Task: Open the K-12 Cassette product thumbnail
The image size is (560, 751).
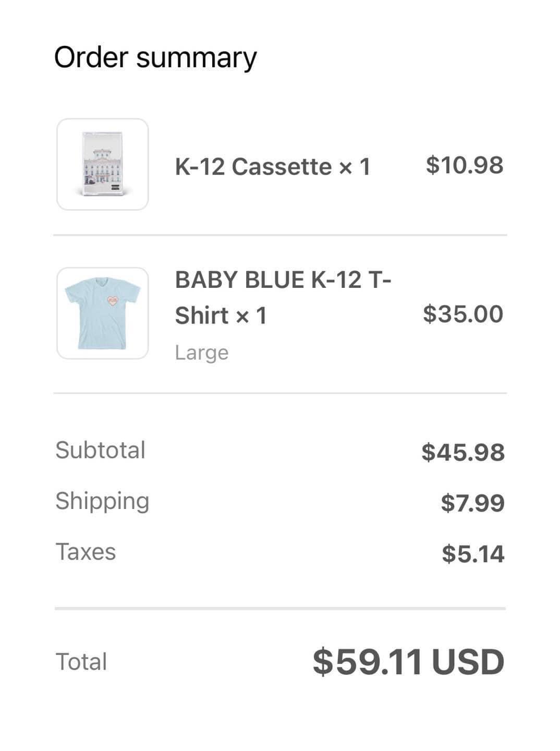Action: [x=103, y=164]
